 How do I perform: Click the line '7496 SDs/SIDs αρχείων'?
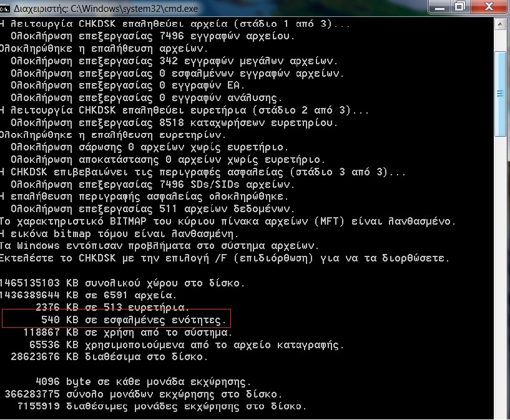tap(152, 184)
